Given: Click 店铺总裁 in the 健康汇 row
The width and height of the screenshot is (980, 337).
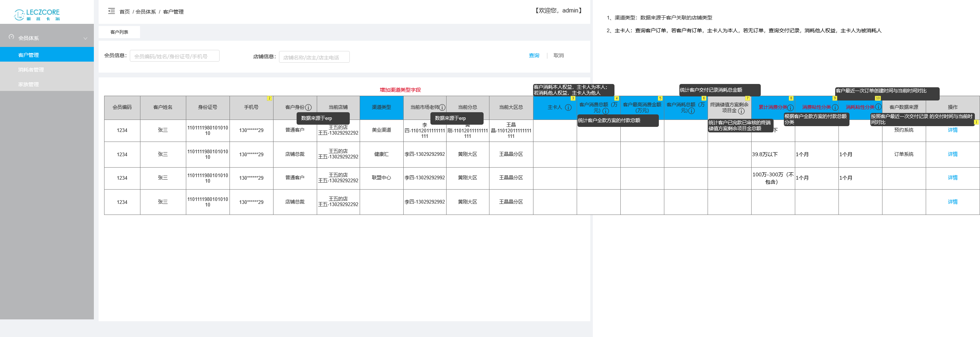Looking at the screenshot, I should 295,154.
